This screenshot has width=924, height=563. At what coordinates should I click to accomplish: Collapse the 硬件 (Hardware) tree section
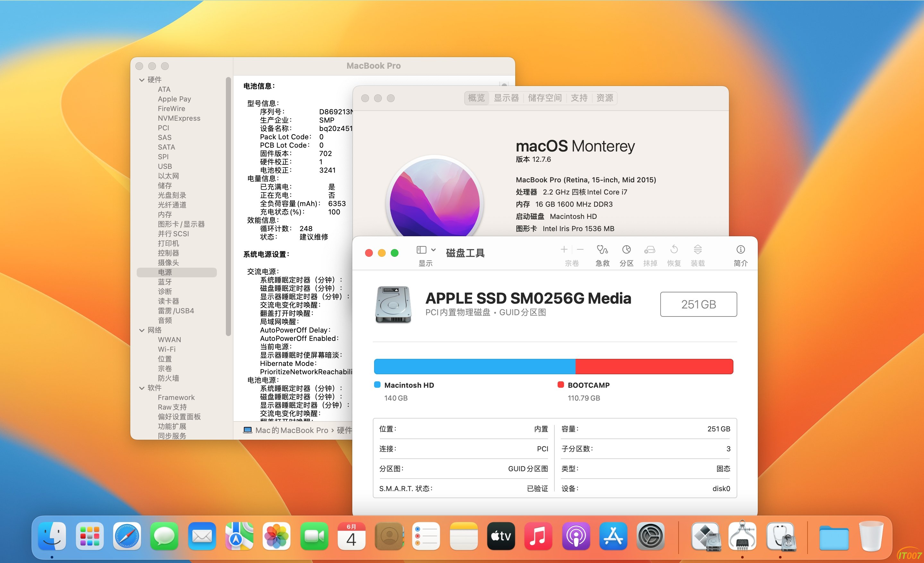142,80
